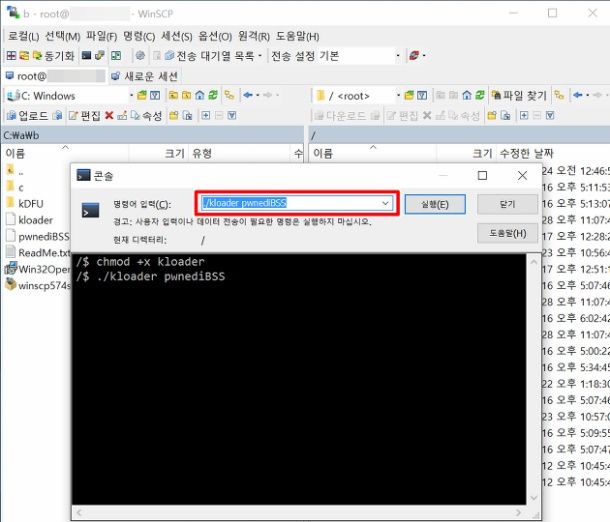Open the 새로운 세션 tab
Image resolution: width=610 pixels, height=522 pixels.
pyautogui.click(x=144, y=76)
